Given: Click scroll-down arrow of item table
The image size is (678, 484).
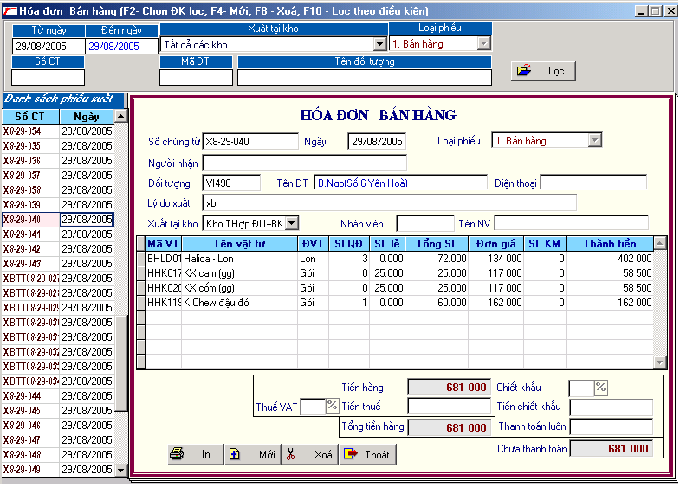Looking at the screenshot, I should [660, 362].
